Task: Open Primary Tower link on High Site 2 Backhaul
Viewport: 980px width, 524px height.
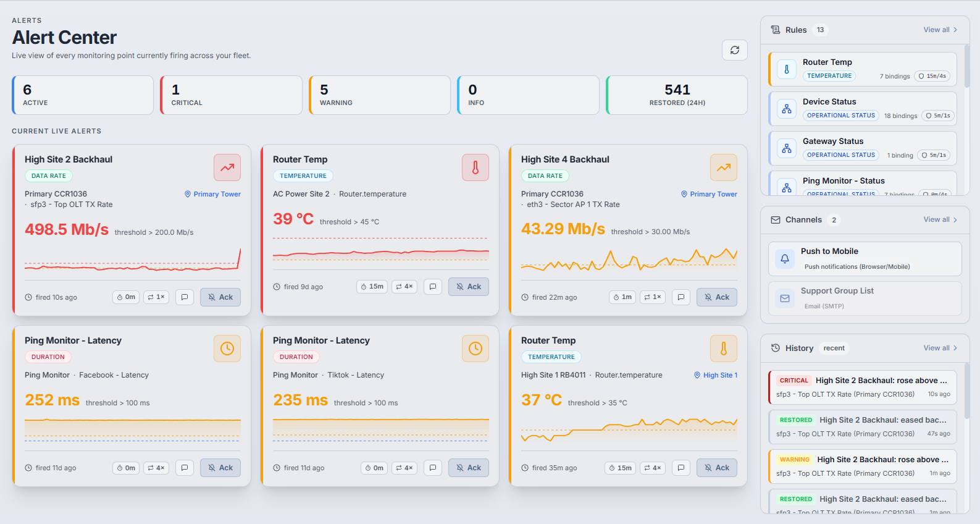Action: point(212,194)
